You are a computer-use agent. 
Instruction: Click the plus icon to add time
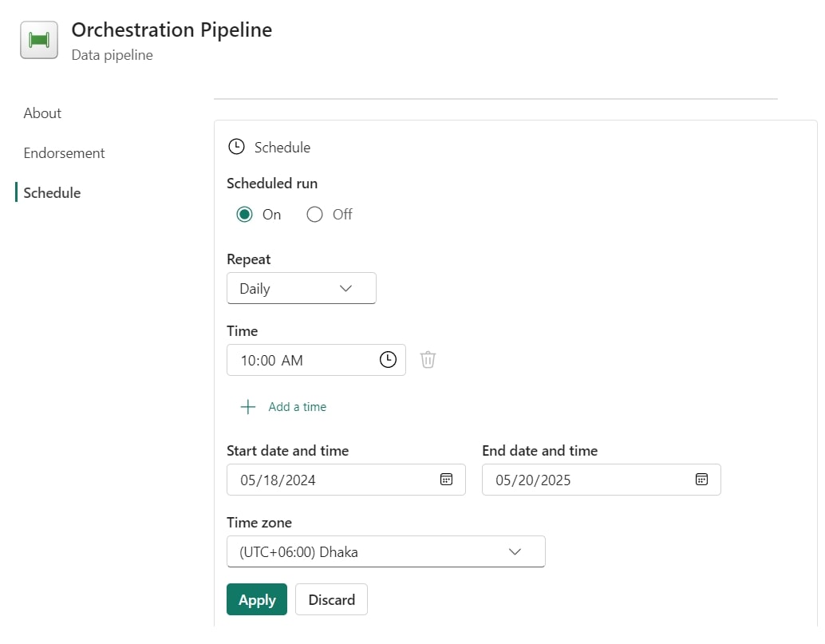pyautogui.click(x=248, y=407)
